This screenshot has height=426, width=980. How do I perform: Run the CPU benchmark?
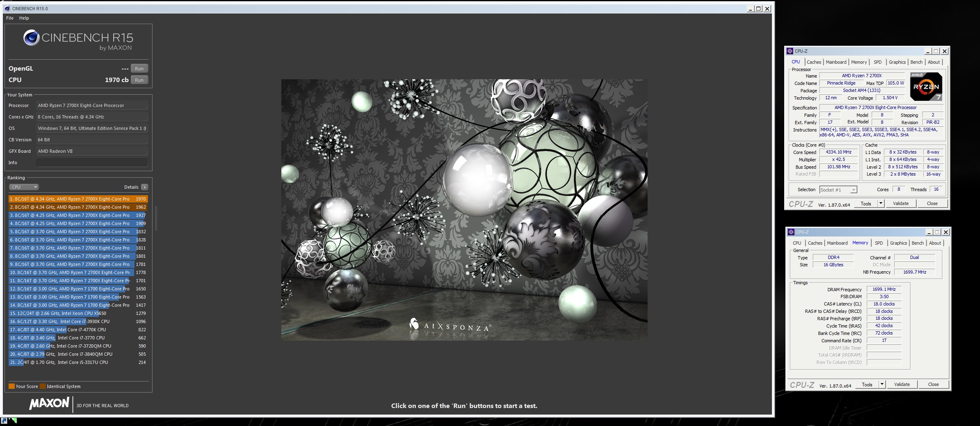point(139,80)
